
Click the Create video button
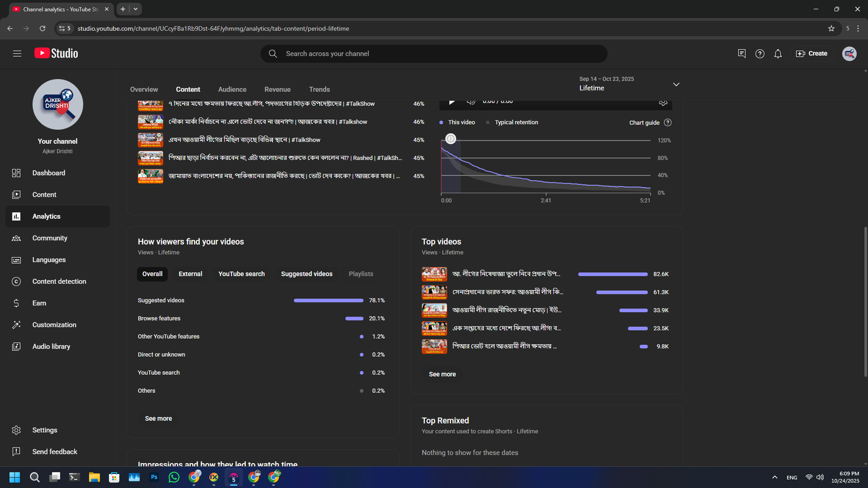[812, 54]
